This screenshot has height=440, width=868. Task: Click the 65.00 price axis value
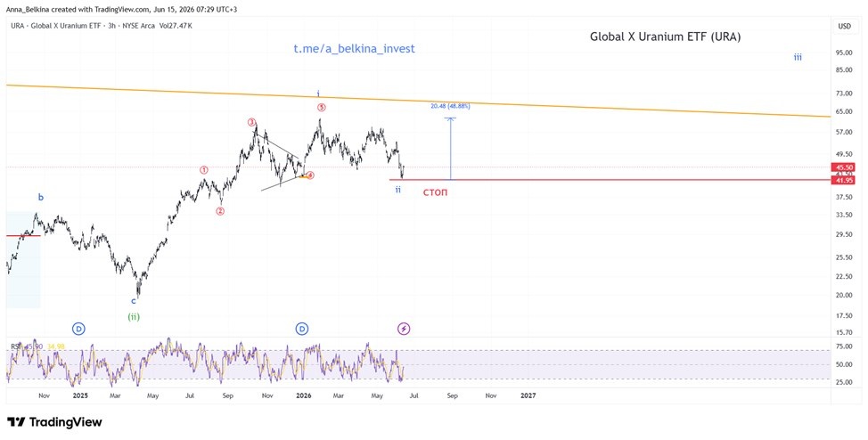(x=844, y=111)
